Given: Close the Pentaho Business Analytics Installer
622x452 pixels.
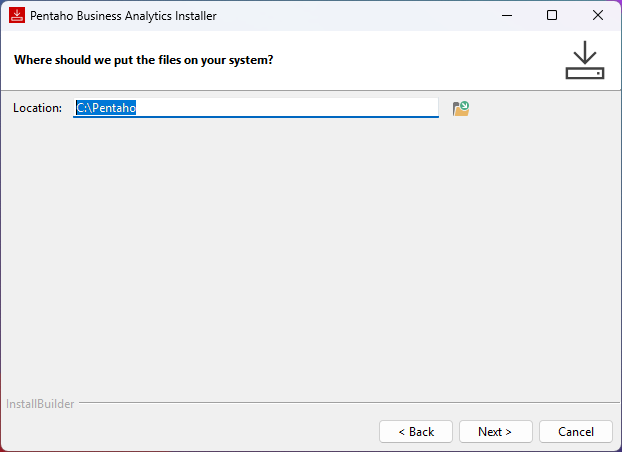Looking at the screenshot, I should 598,16.
